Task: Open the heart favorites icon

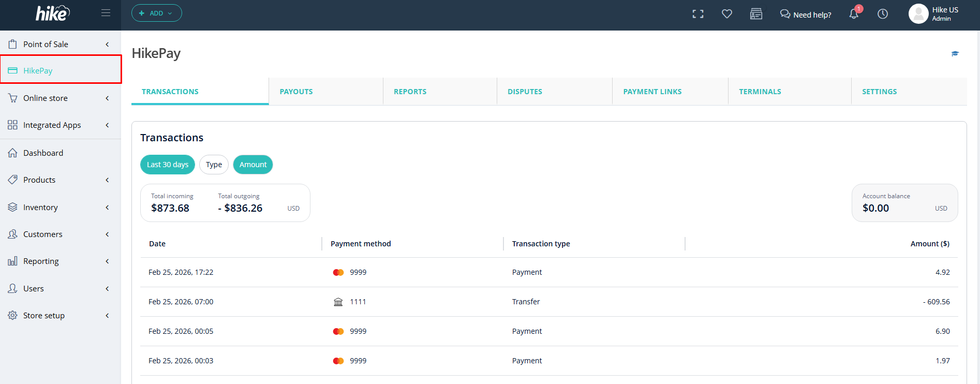Action: 727,14
